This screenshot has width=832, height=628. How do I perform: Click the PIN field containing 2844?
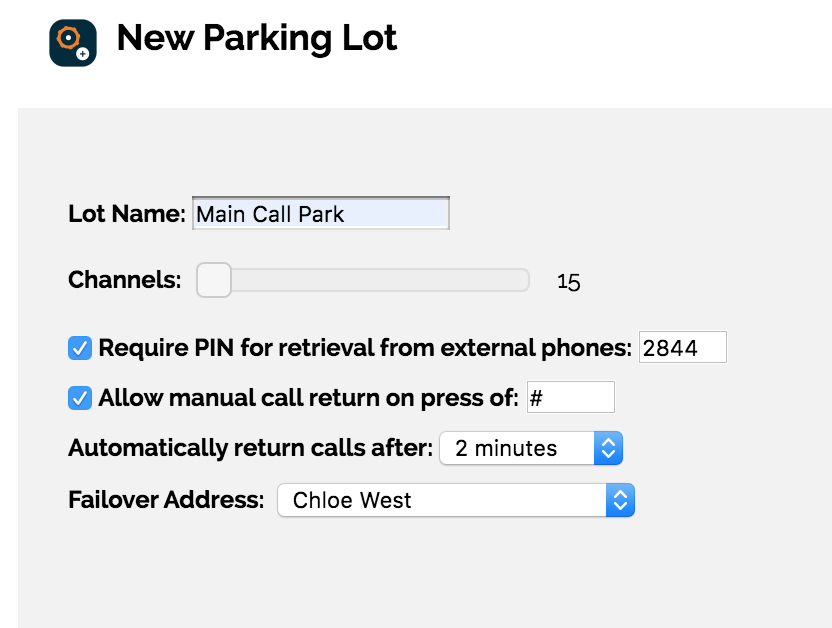pyautogui.click(x=682, y=347)
